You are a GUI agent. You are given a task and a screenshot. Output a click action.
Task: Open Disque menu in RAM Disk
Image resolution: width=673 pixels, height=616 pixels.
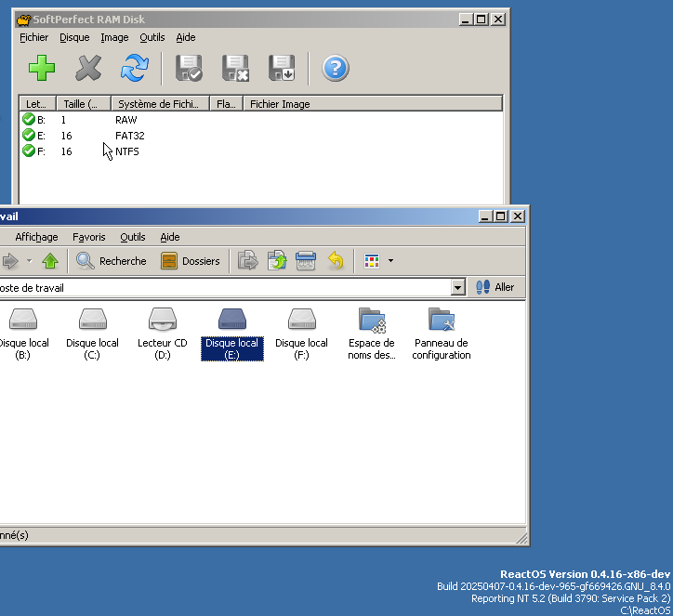tap(74, 38)
